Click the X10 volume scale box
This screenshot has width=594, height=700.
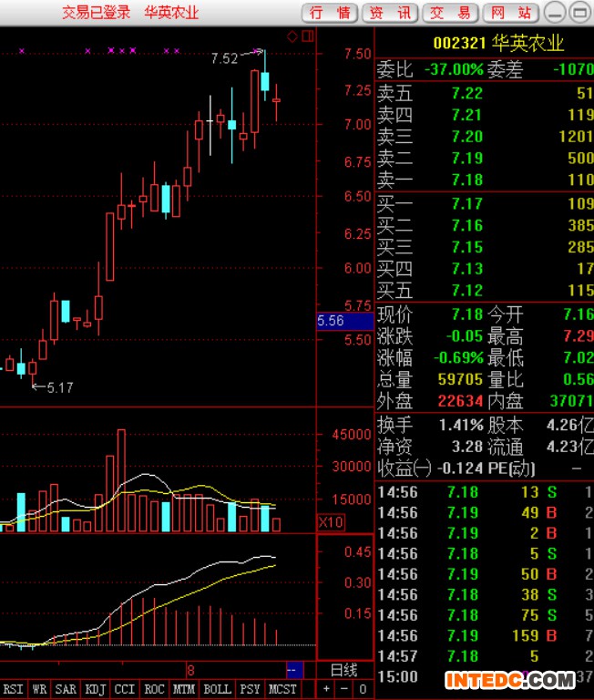click(330, 522)
